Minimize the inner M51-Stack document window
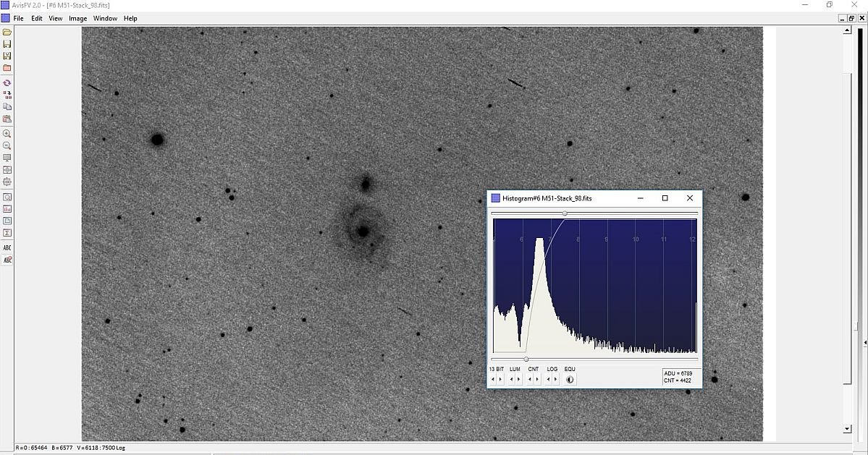 [842, 18]
